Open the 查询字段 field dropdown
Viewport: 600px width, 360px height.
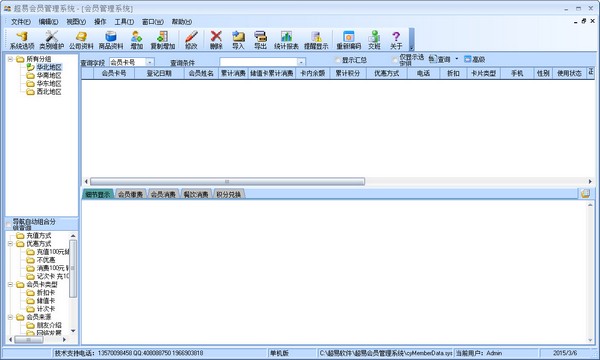pyautogui.click(x=150, y=62)
